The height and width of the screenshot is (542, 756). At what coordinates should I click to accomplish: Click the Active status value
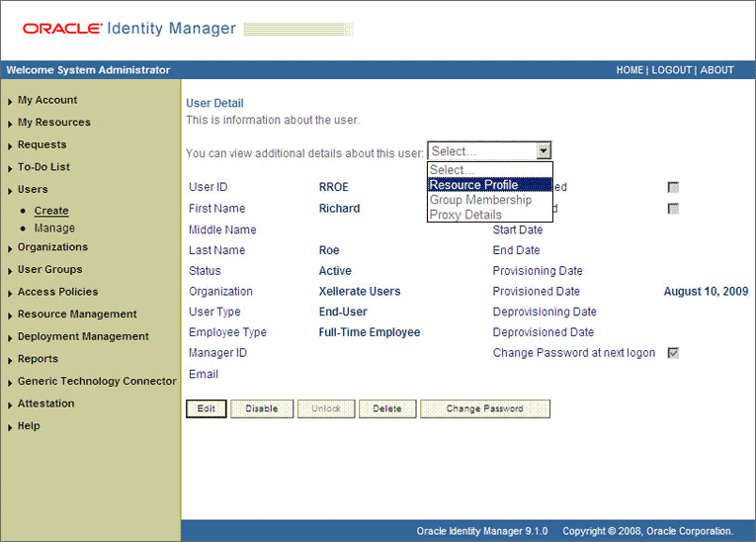[x=335, y=271]
